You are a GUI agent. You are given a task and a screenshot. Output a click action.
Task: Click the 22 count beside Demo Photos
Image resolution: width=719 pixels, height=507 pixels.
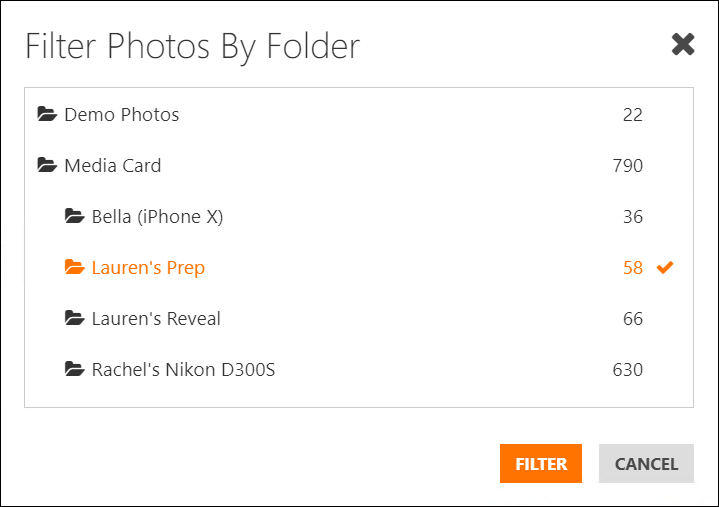(633, 115)
